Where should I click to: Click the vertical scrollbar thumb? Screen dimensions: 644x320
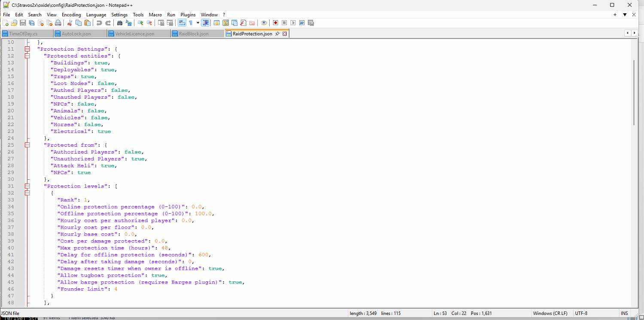pos(634,92)
